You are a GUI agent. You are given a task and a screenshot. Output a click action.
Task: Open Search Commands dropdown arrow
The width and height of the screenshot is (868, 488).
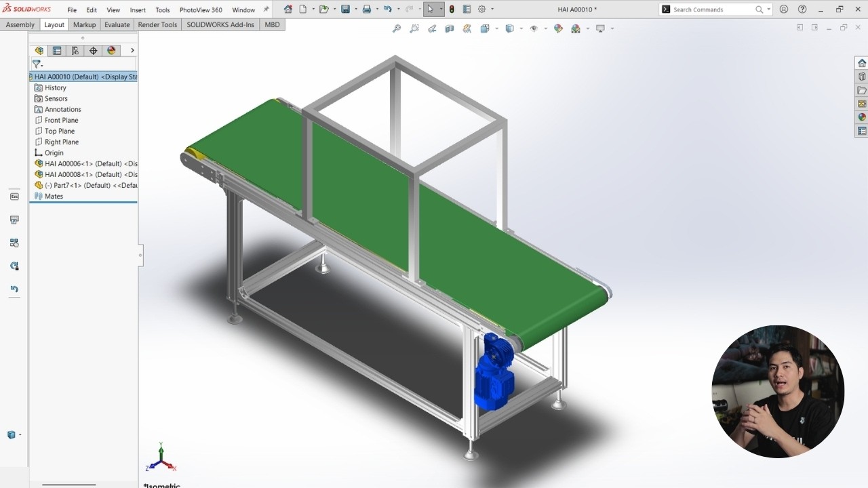click(x=769, y=9)
